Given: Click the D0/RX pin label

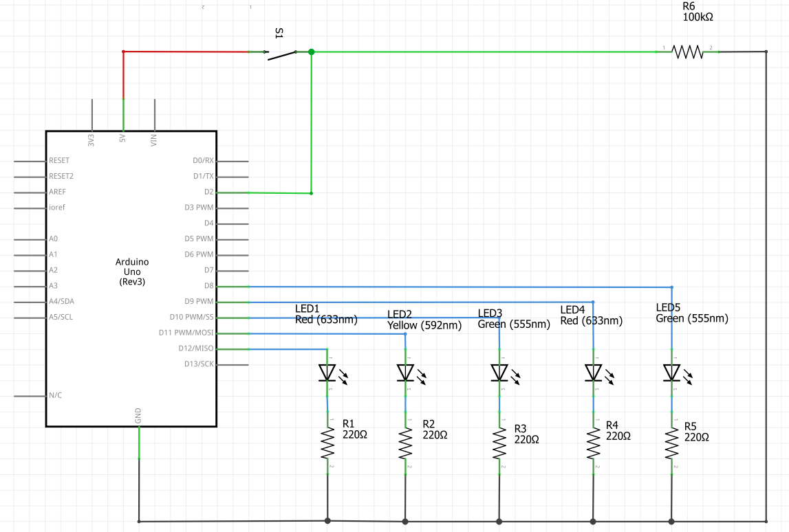Looking at the screenshot, I should click(x=204, y=160).
